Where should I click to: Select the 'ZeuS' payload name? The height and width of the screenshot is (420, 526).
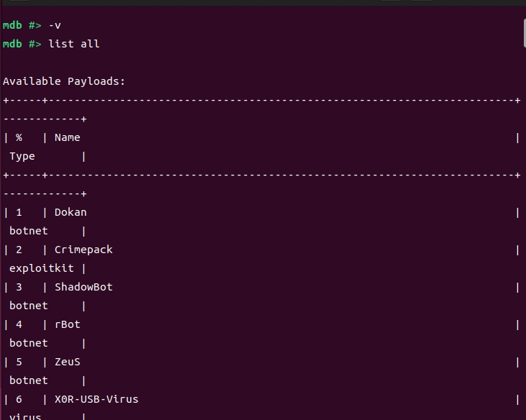[67, 362]
